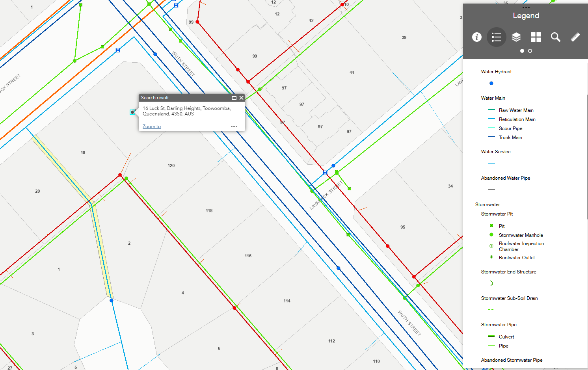Maximize the Search result popup
This screenshot has height=370, width=588.
pos(234,98)
